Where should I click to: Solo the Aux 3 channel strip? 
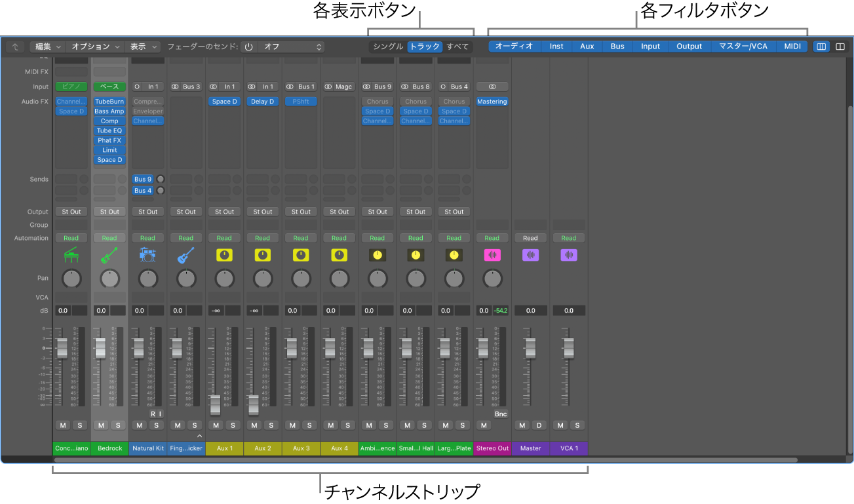click(x=309, y=425)
